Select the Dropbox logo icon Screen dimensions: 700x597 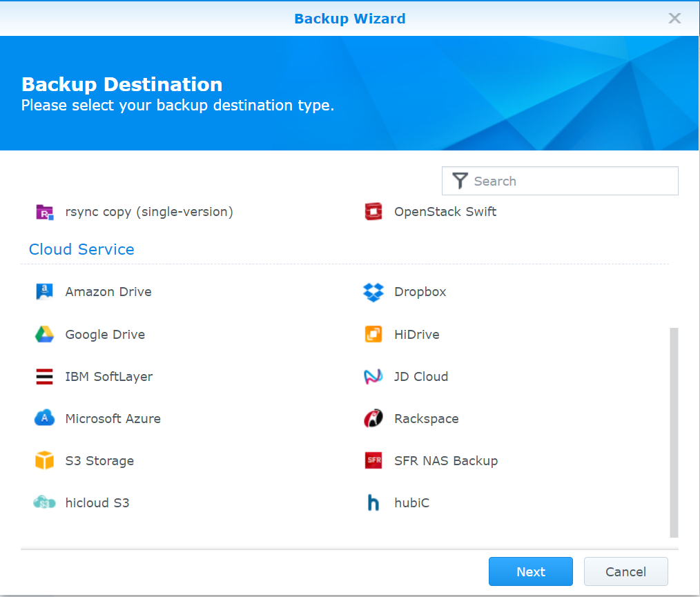click(x=373, y=292)
